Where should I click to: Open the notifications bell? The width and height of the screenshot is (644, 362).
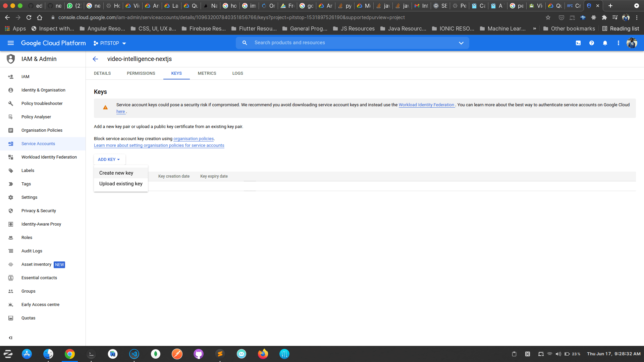pos(605,43)
